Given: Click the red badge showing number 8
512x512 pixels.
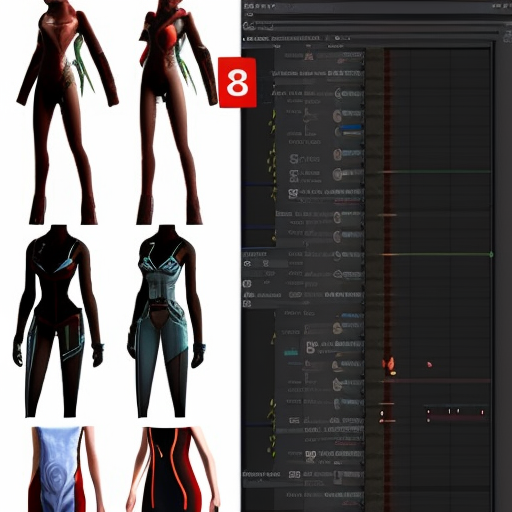Looking at the screenshot, I should pos(237,83).
